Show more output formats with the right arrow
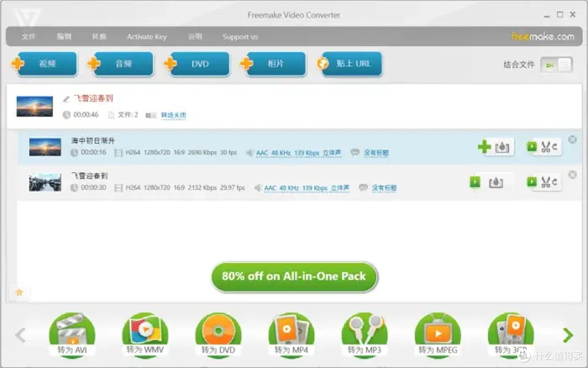Viewport: 588px width, 368px height. (568, 335)
